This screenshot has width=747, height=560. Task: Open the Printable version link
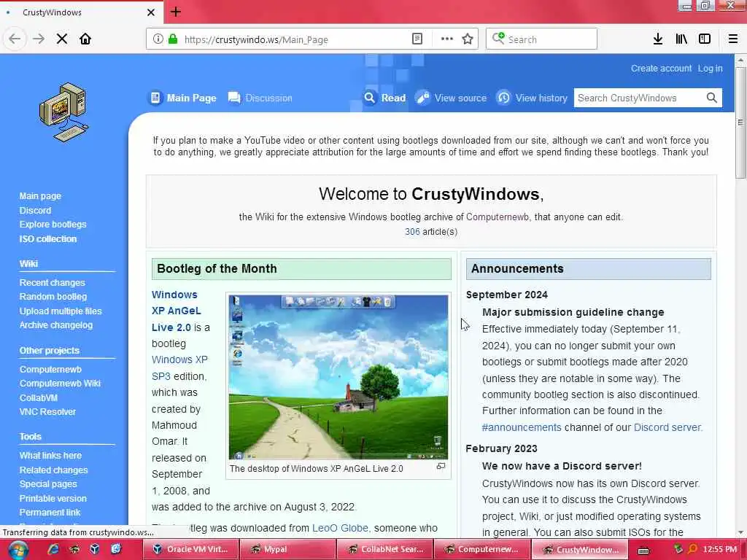pyautogui.click(x=53, y=499)
